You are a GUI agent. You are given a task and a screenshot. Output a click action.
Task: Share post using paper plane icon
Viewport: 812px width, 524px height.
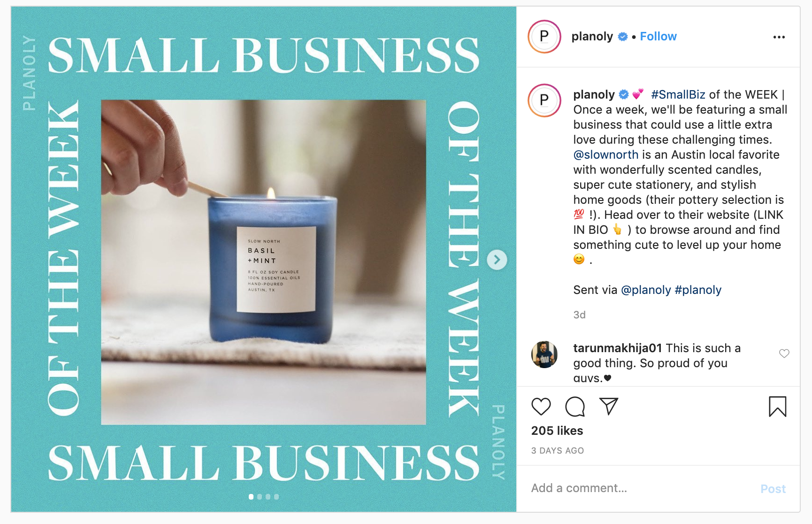609,406
